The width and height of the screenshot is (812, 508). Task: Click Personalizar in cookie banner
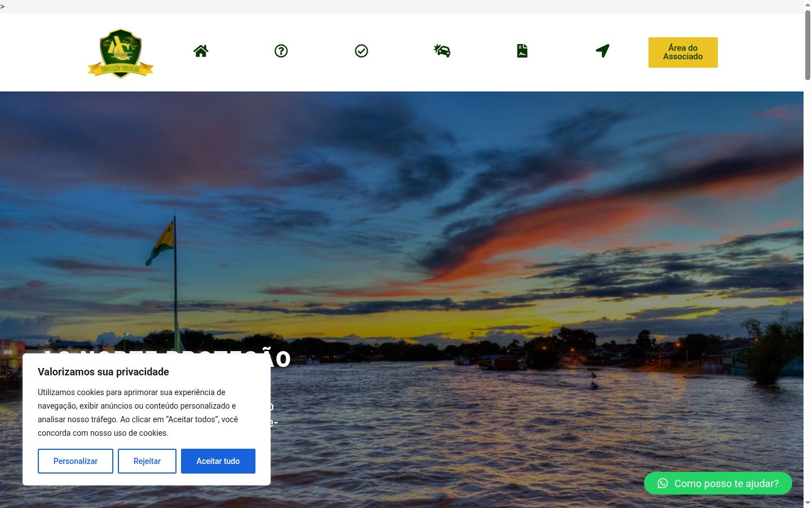pyautogui.click(x=76, y=461)
